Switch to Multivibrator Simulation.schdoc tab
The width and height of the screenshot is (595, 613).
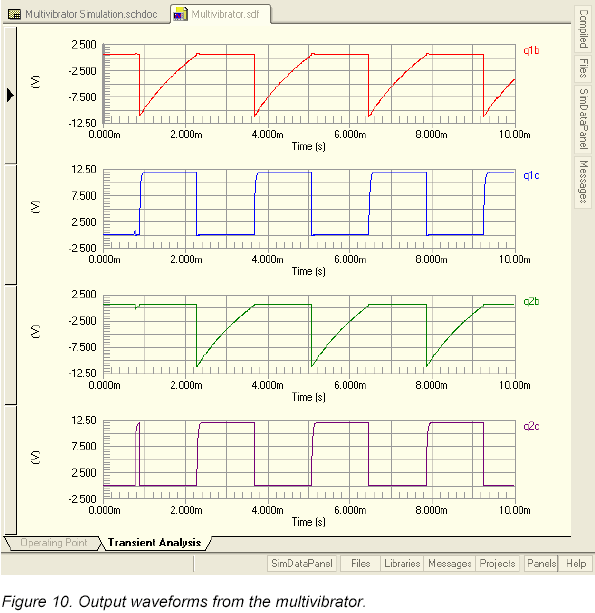(x=83, y=14)
